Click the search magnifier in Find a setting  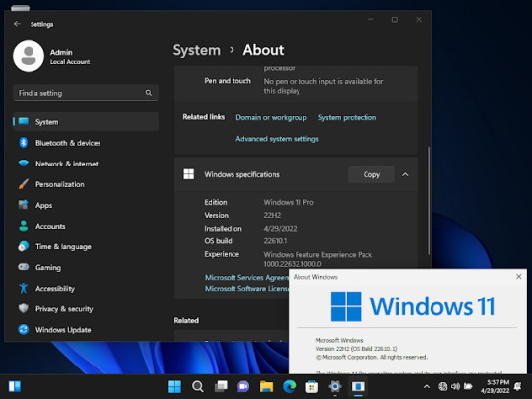tap(148, 93)
